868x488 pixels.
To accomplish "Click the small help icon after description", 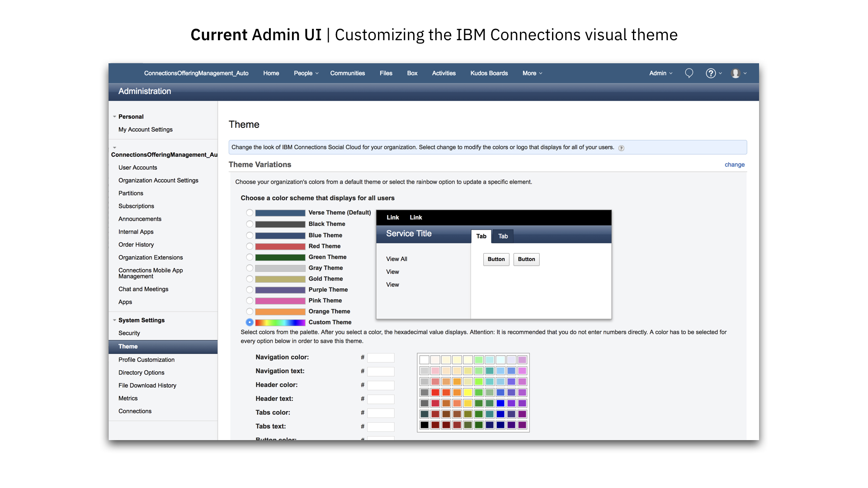I will click(x=621, y=148).
